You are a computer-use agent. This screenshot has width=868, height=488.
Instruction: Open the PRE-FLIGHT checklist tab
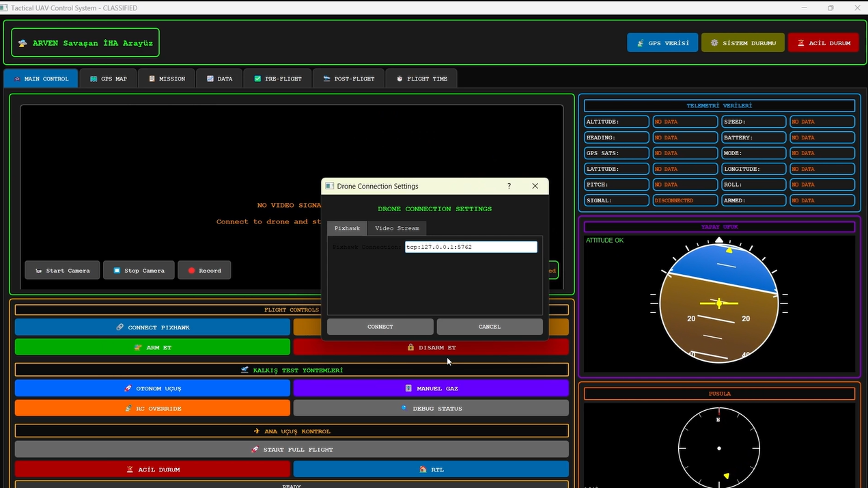point(277,79)
